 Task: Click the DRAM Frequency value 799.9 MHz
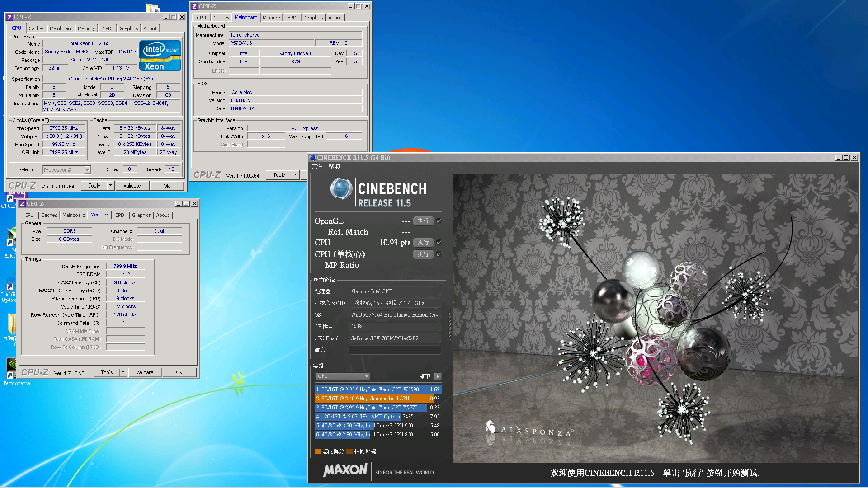coord(125,267)
